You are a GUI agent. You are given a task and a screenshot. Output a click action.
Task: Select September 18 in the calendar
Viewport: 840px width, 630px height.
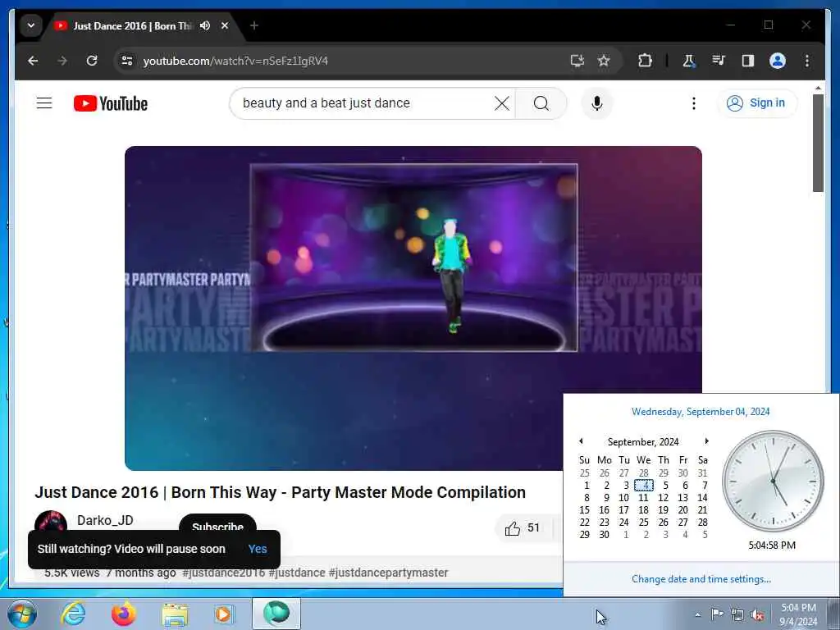pyautogui.click(x=644, y=510)
